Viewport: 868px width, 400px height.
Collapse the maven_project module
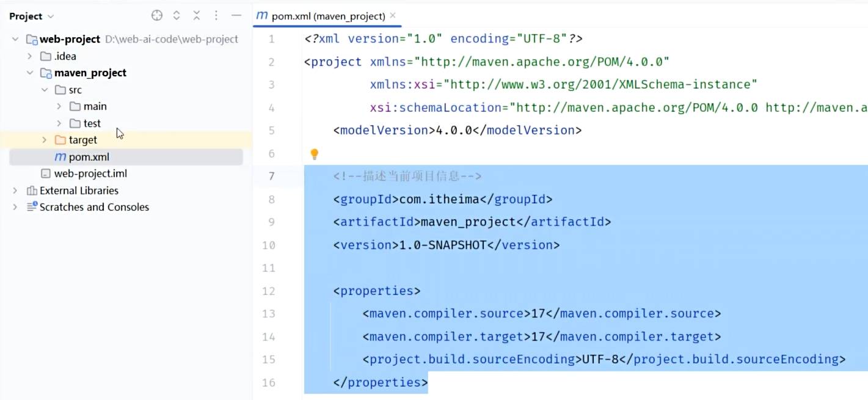click(x=29, y=73)
